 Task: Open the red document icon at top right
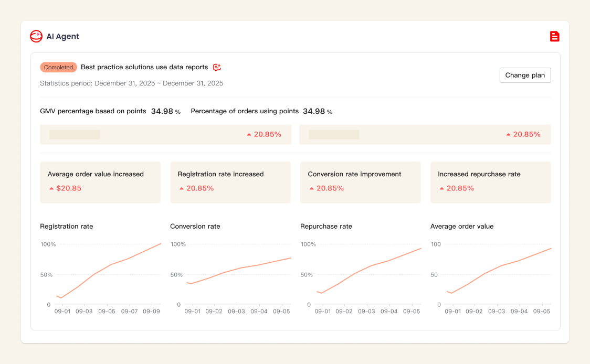(x=554, y=36)
